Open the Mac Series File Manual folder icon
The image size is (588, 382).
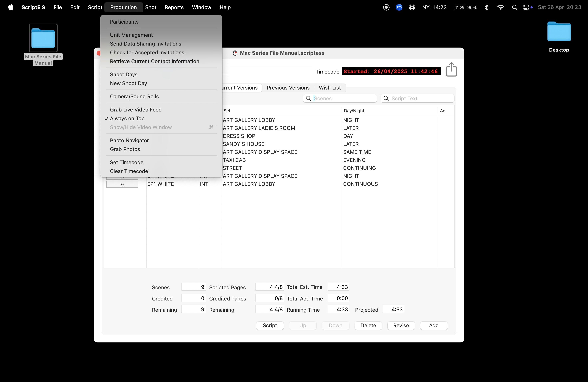[x=43, y=38]
